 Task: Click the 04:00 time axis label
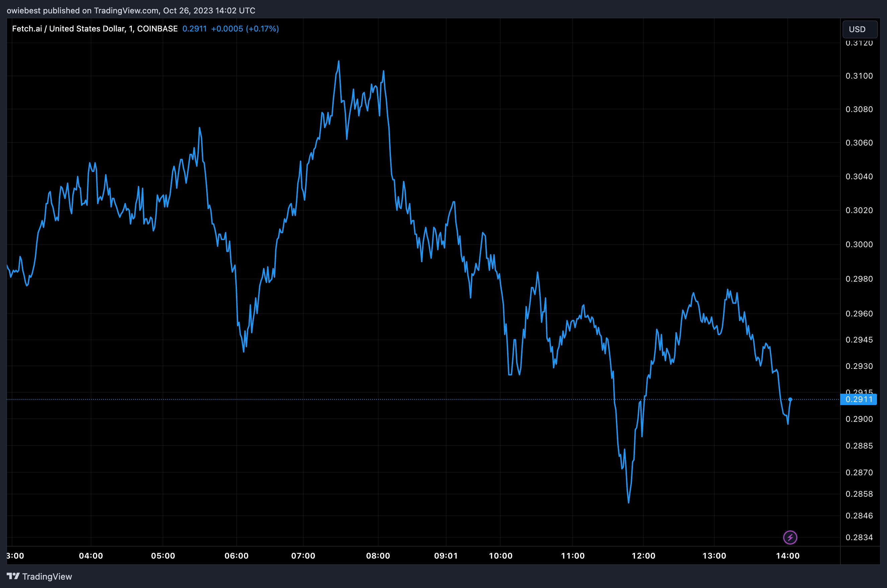point(91,556)
